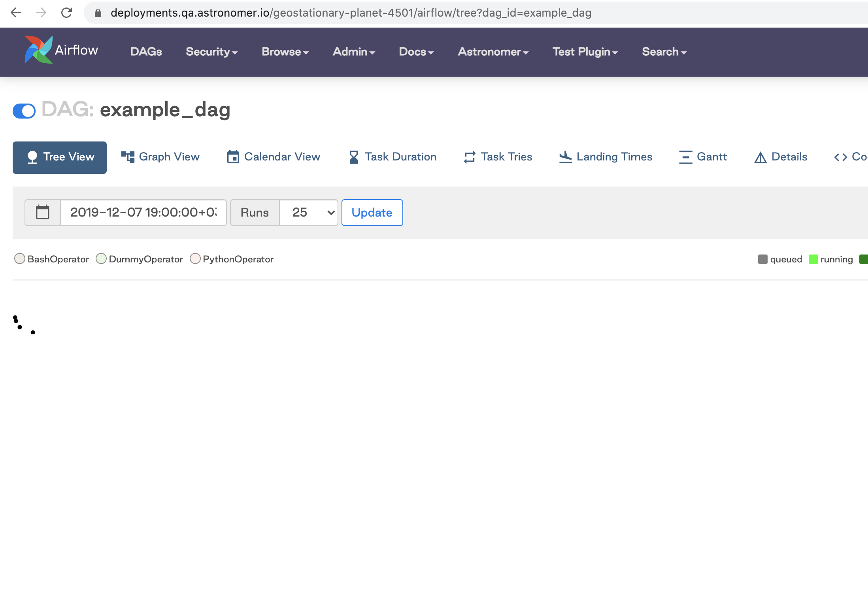Click the Calendar View calendar icon
Screen dimensions: 868x592
click(x=233, y=156)
